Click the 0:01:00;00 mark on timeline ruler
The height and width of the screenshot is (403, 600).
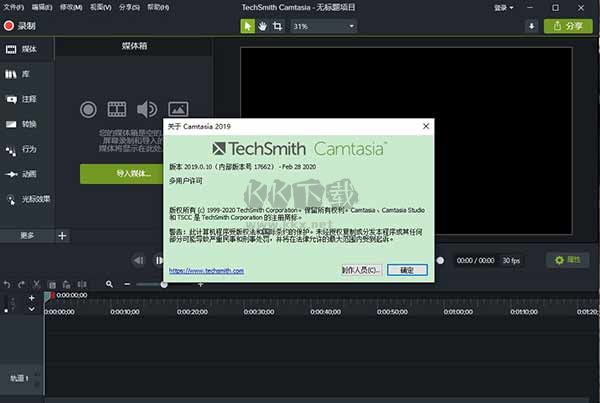click(x=458, y=312)
